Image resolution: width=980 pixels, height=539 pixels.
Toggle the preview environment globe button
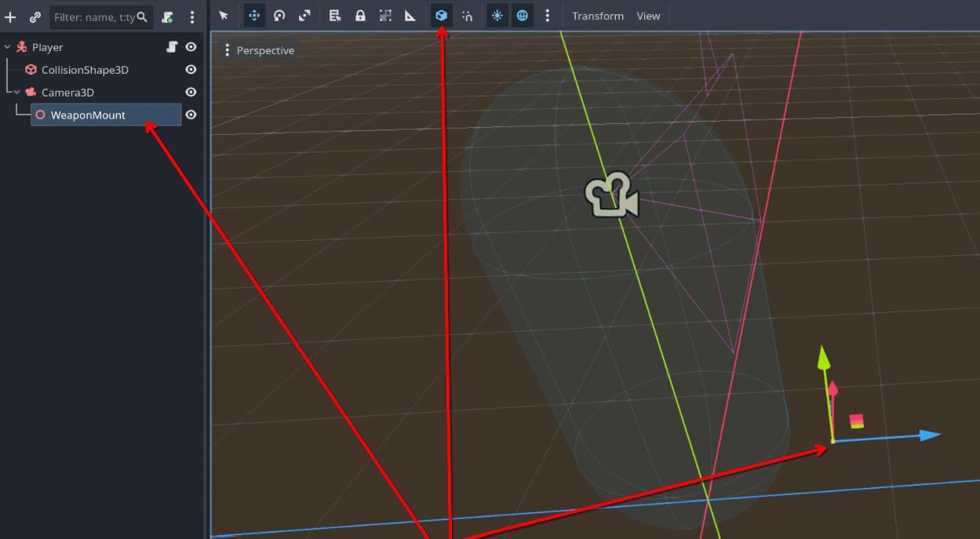point(523,16)
